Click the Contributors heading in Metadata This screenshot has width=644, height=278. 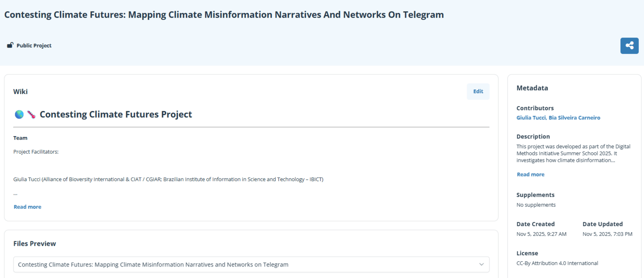point(535,107)
